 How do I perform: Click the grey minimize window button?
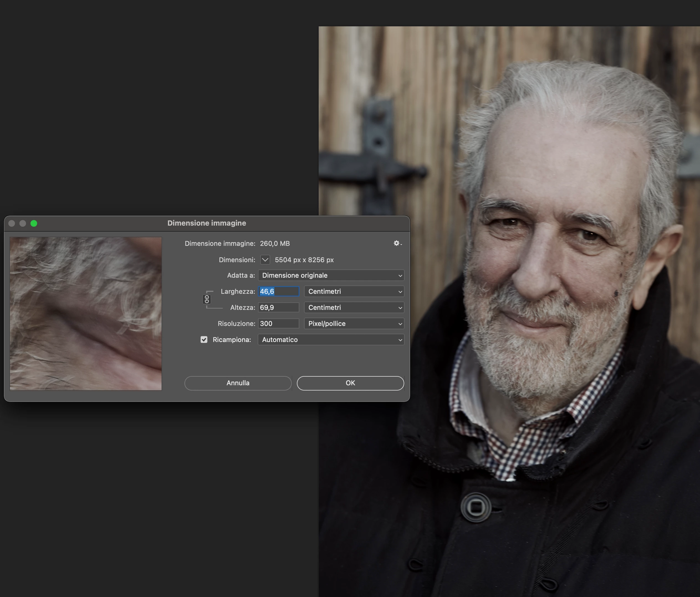[23, 223]
